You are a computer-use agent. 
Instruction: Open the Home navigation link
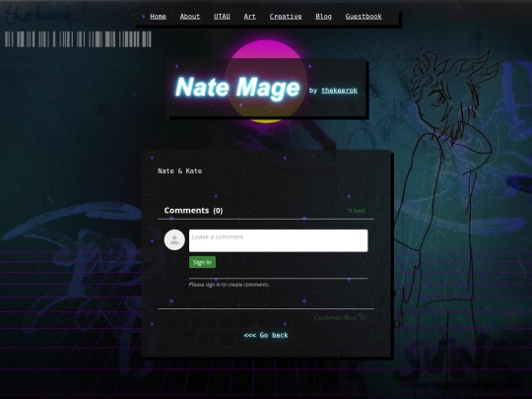(158, 17)
